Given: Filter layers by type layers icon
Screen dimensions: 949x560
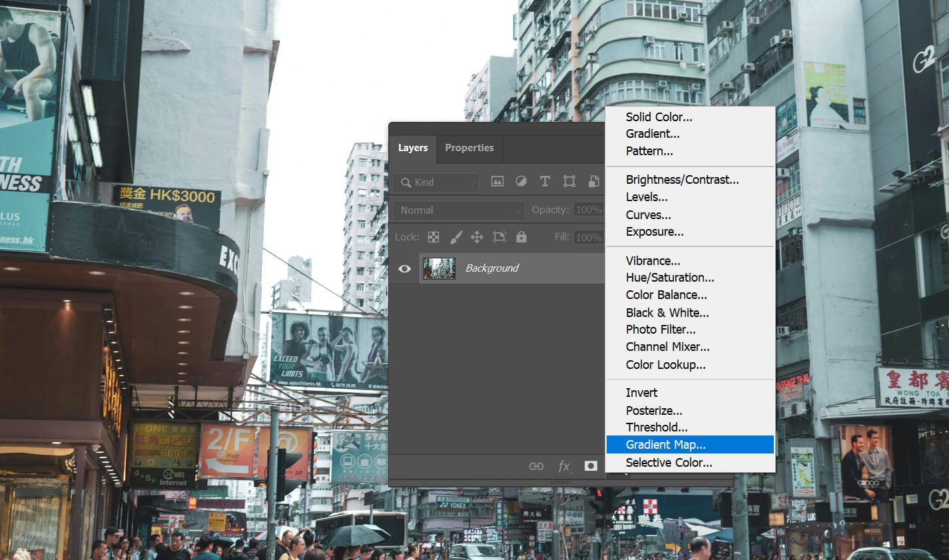Looking at the screenshot, I should click(x=545, y=181).
